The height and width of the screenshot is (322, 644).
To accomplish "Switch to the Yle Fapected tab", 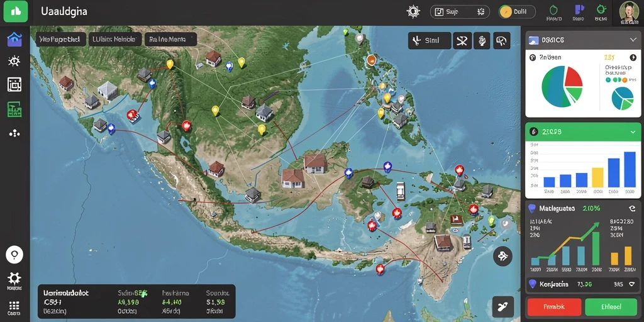I will coord(61,40).
